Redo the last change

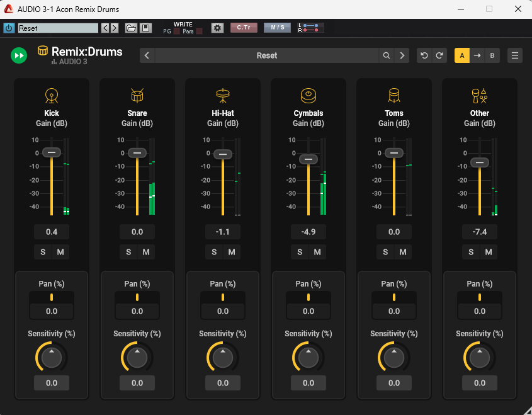tap(439, 55)
